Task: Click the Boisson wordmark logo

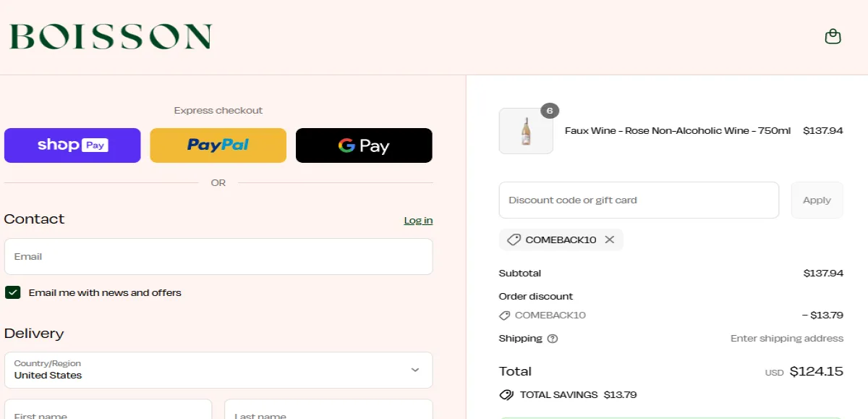Action: pos(110,36)
